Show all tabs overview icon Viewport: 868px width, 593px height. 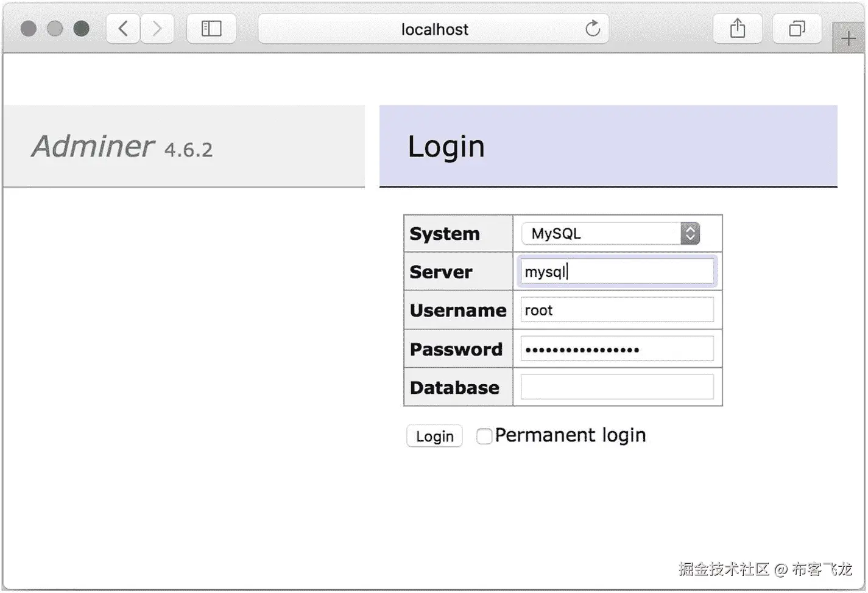pyautogui.click(x=797, y=29)
